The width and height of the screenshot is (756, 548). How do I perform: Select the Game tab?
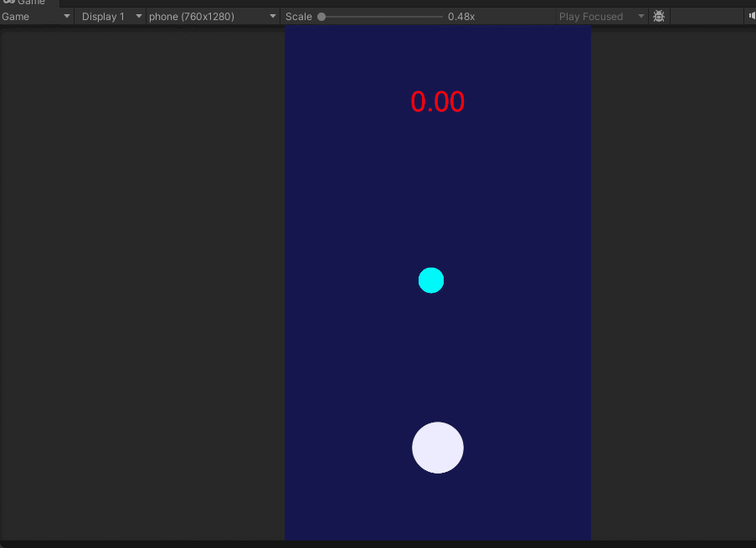[x=29, y=3]
